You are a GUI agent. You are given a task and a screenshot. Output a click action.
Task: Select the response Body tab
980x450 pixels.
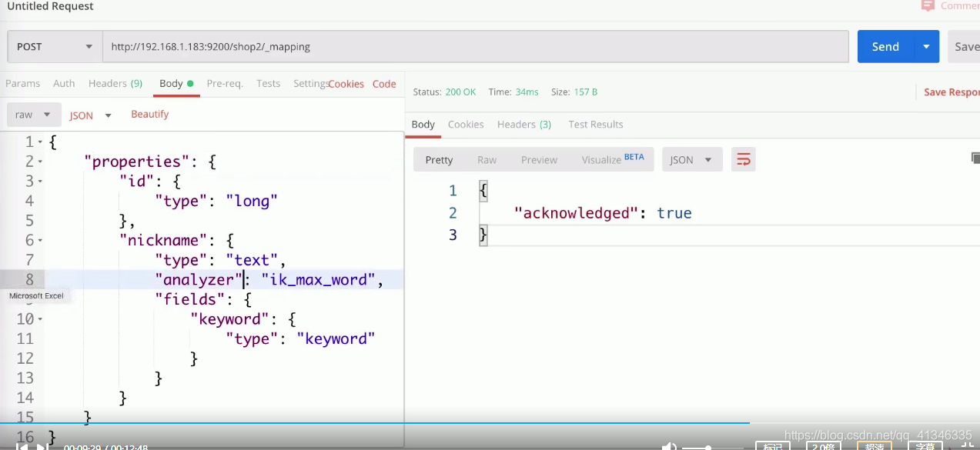tap(423, 124)
